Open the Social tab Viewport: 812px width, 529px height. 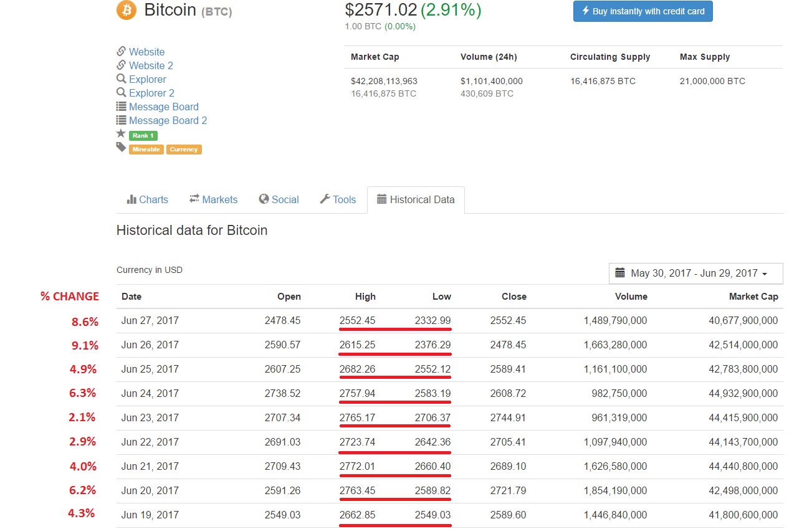pos(279,199)
